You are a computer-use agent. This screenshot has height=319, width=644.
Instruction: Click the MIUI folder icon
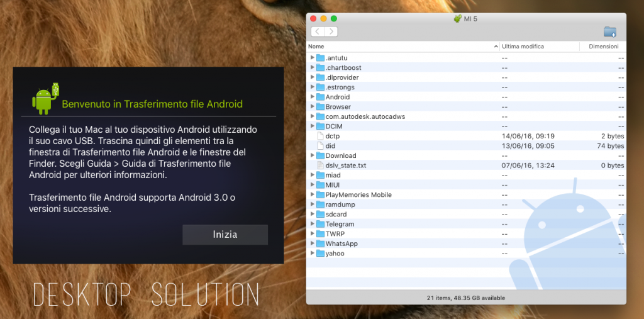[320, 185]
